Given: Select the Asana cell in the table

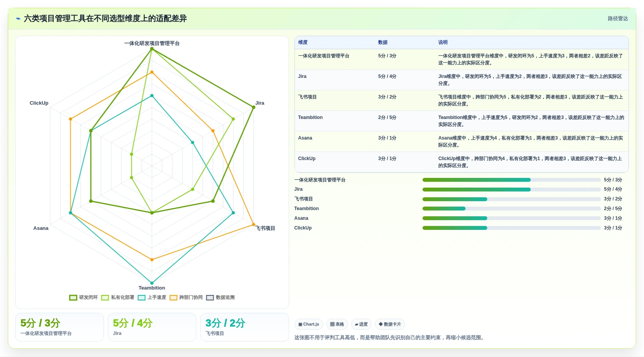Looking at the screenshot, I should point(305,138).
